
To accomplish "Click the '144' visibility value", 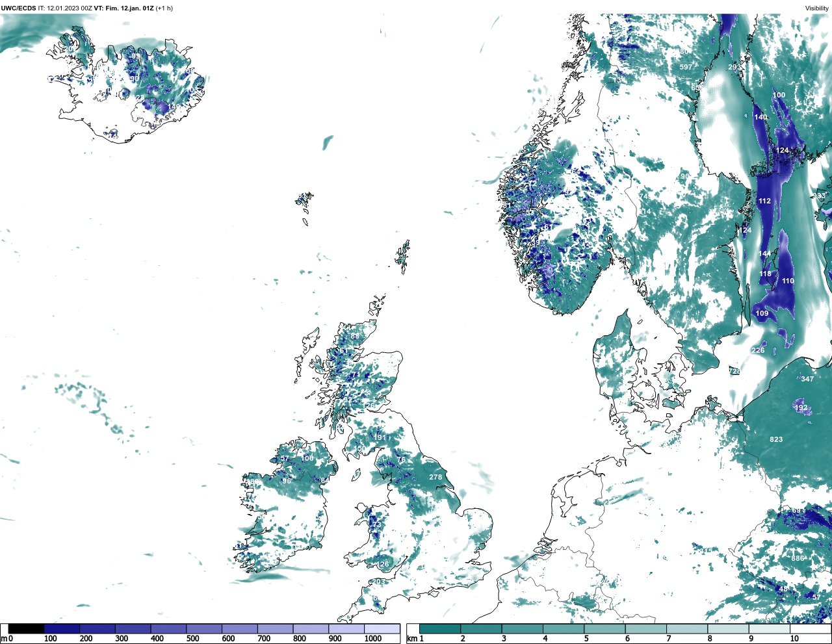I will pyautogui.click(x=765, y=253).
